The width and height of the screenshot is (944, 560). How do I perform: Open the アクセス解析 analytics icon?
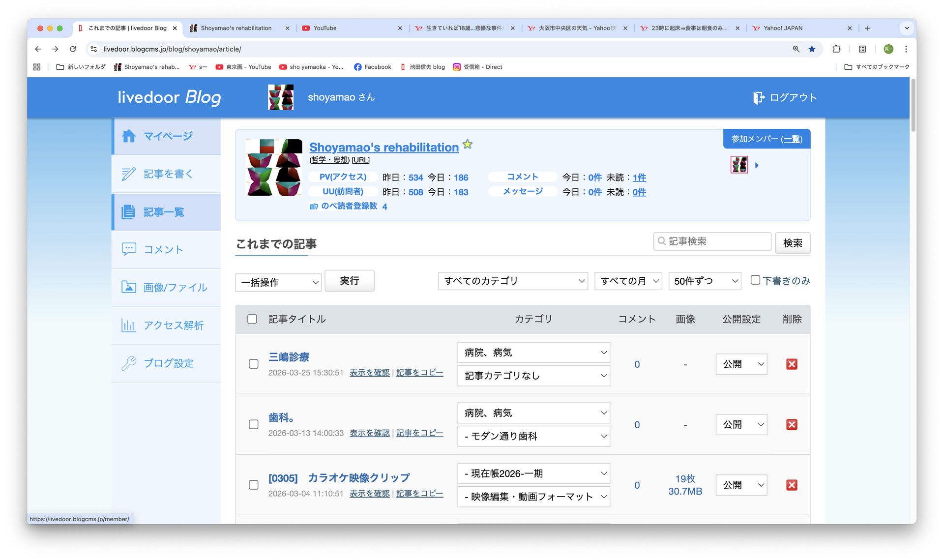coord(129,325)
